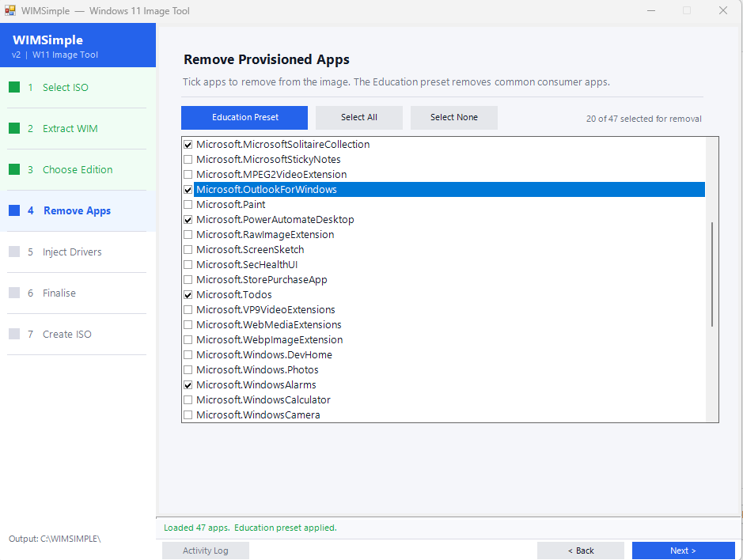The width and height of the screenshot is (743, 560).
Task: Click the grey step icon for Create ISO
Action: 14,335
